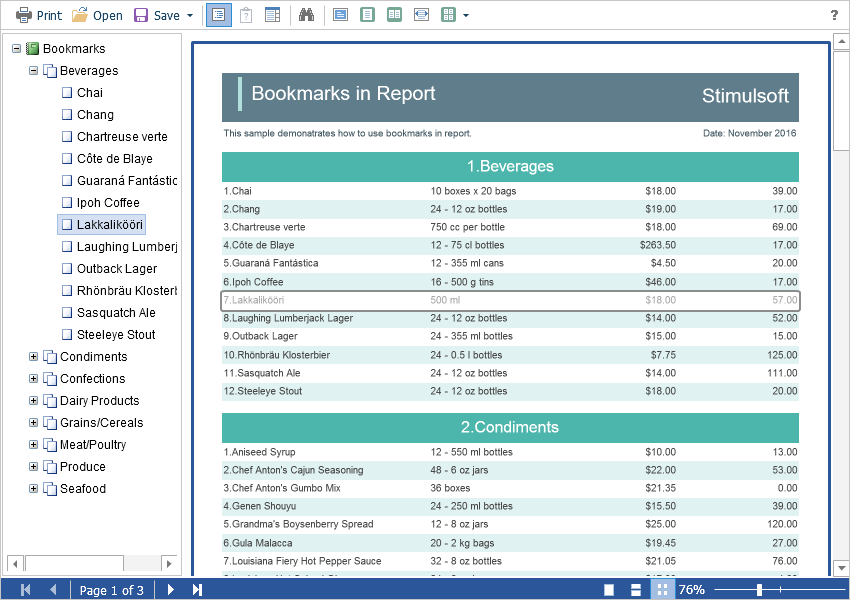Zoom to two pages icon

(x=395, y=15)
